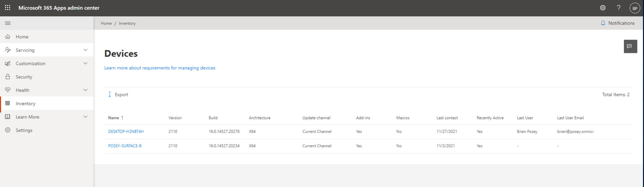The width and height of the screenshot is (644, 187).
Task: Click last contact date 11/3/2021
Action: coord(446,146)
